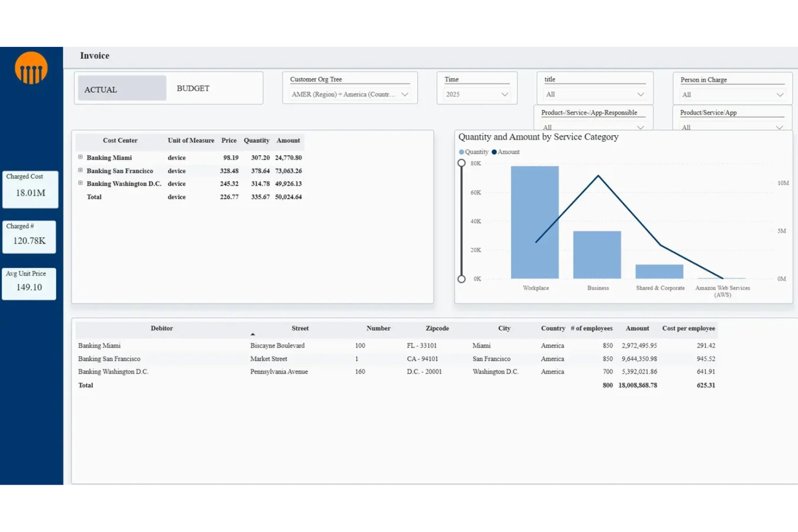Select Banking Washington D.C. debitor row
798x532 pixels.
pyautogui.click(x=113, y=371)
